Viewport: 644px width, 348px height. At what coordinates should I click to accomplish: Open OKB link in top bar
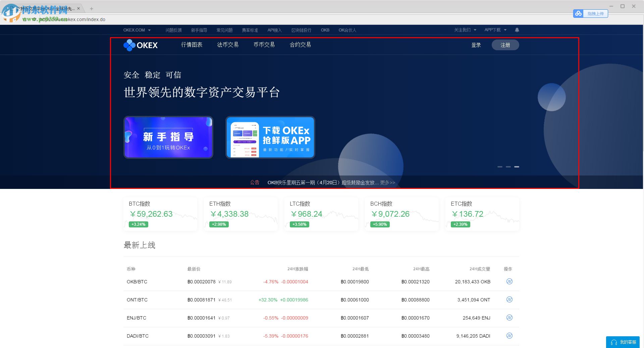[325, 30]
